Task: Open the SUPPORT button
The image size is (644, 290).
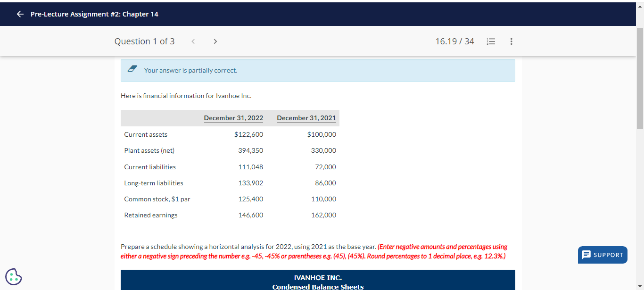Action: tap(603, 255)
